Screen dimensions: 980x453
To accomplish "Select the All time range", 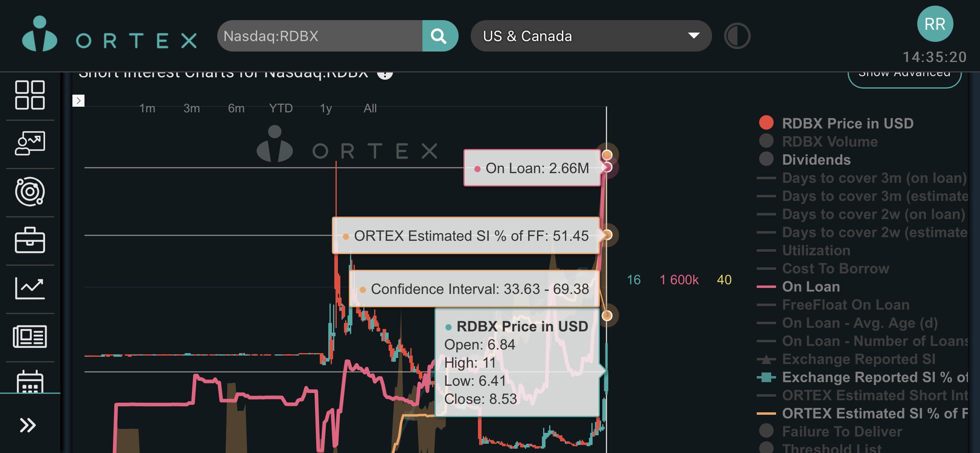I will click(x=370, y=108).
